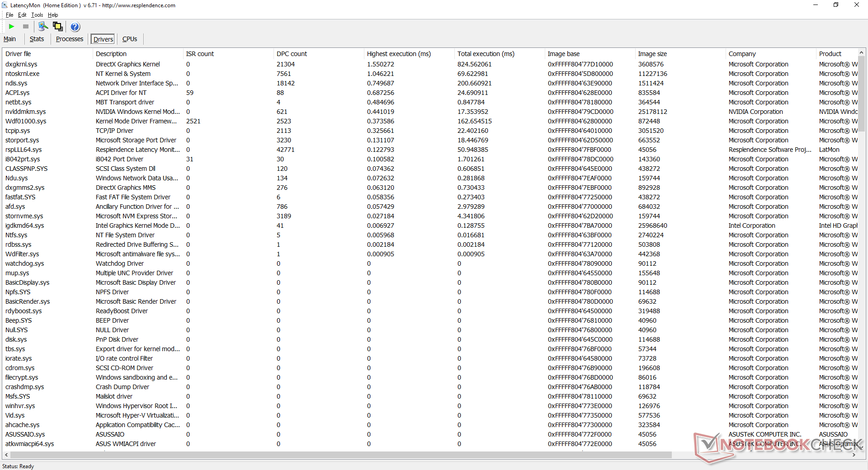Open the Tools menu
This screenshot has height=470, width=868.
click(x=37, y=15)
